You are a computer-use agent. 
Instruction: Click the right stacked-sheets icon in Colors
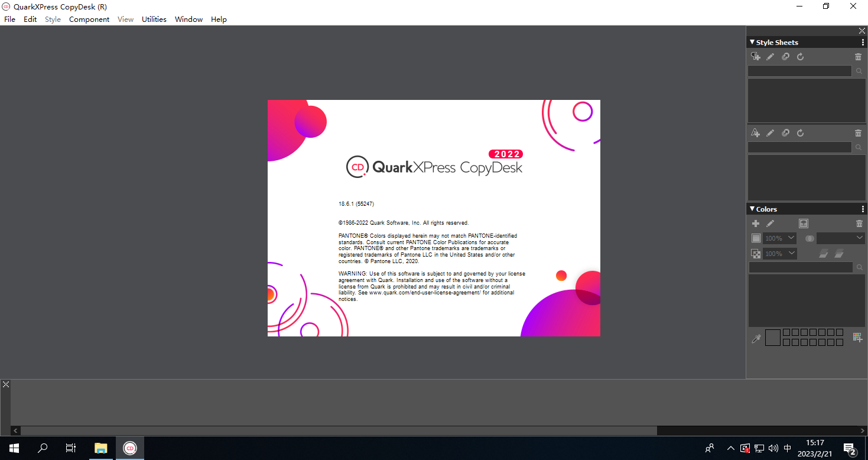coord(839,254)
